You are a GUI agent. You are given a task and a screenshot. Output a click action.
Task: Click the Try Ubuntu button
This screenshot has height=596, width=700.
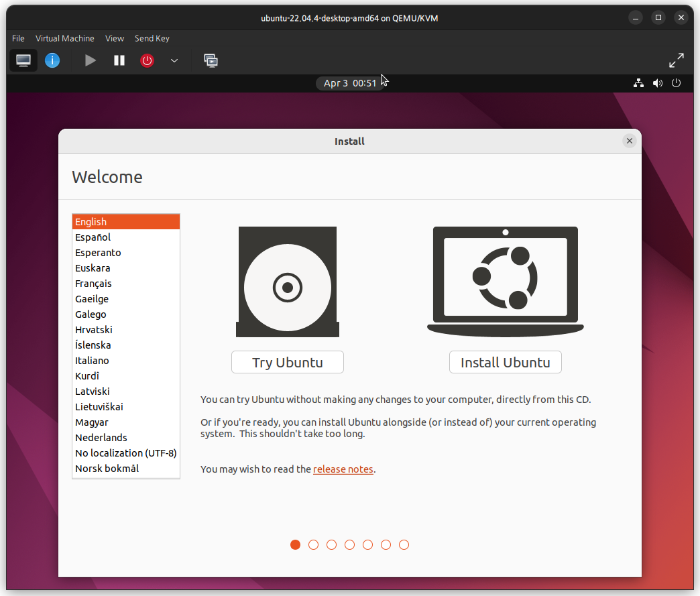click(288, 362)
